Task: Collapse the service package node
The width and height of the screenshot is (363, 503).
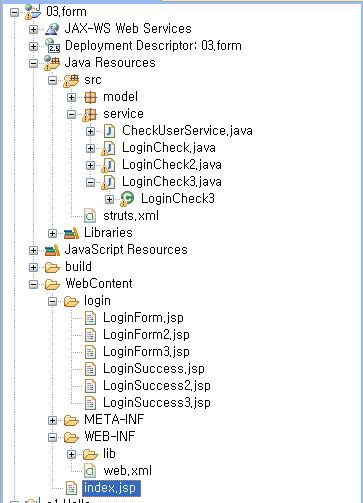Action: click(x=71, y=114)
